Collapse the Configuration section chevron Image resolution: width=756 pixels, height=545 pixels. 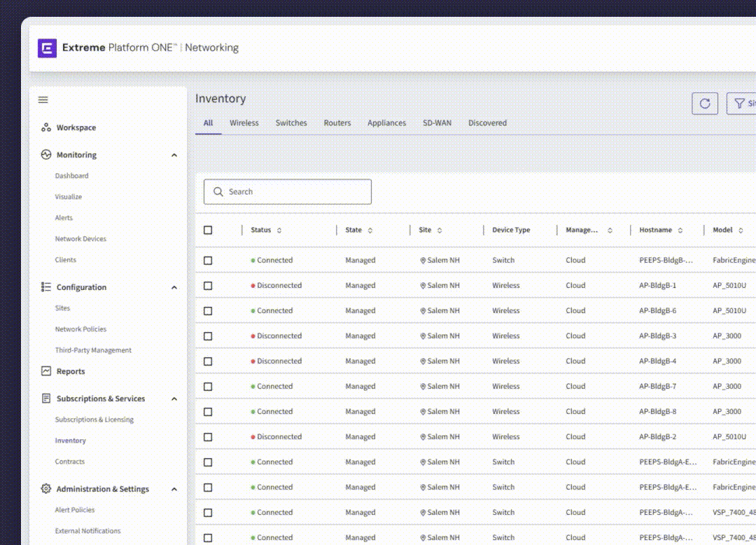(174, 287)
